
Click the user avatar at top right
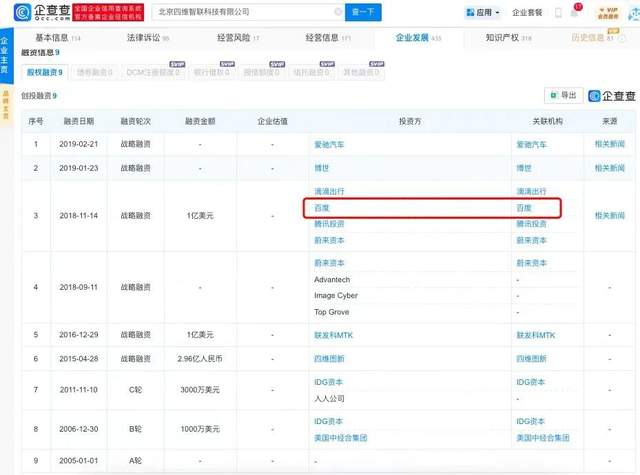click(631, 12)
